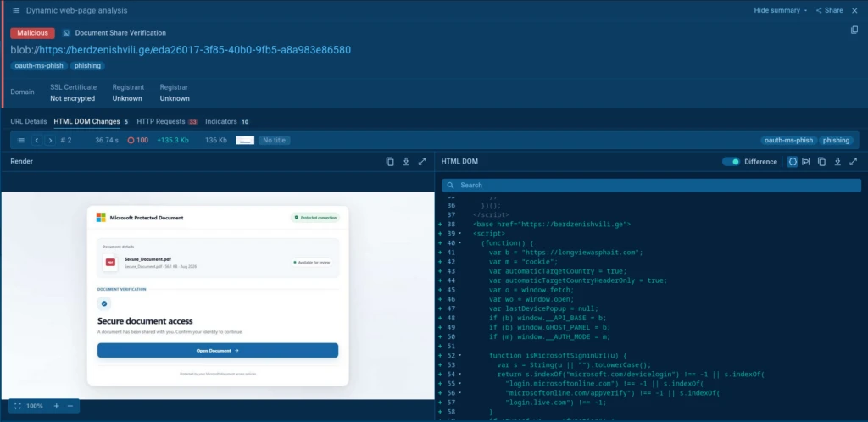
Task: Download the HTML DOM source
Action: click(x=837, y=162)
